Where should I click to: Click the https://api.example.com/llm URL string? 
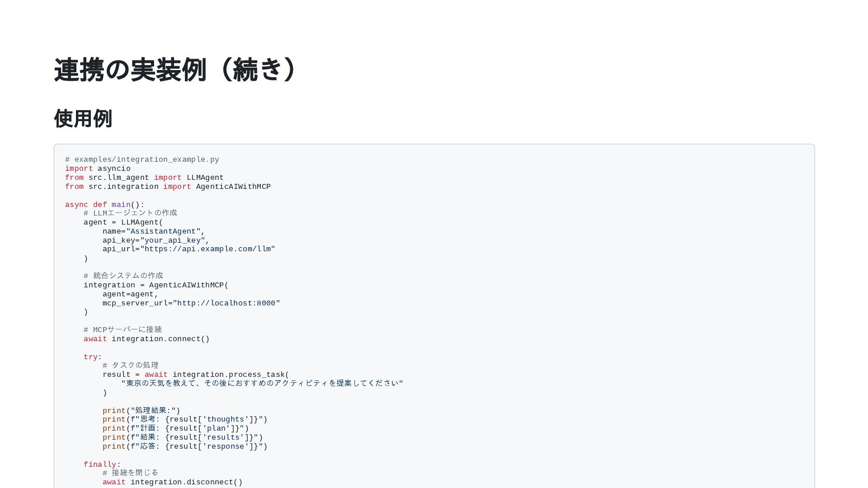pyautogui.click(x=208, y=249)
